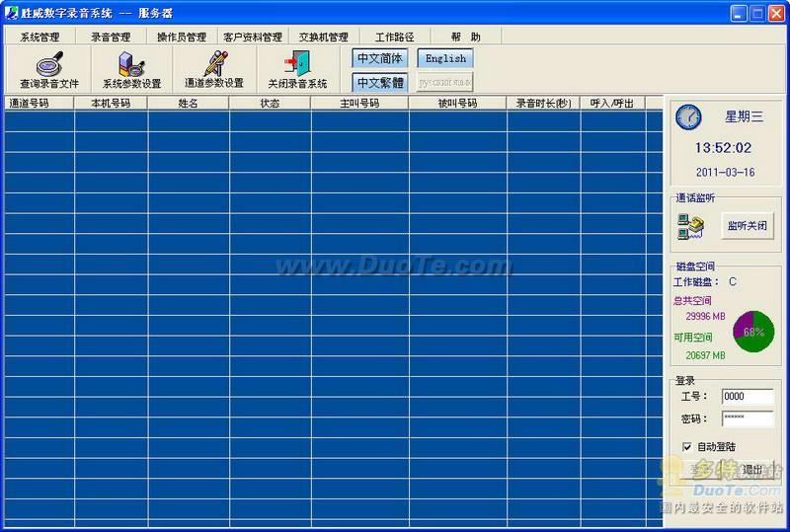Viewport: 790px width, 532px height.
Task: Open 通道参数设置 channel settings icon
Action: [x=214, y=64]
